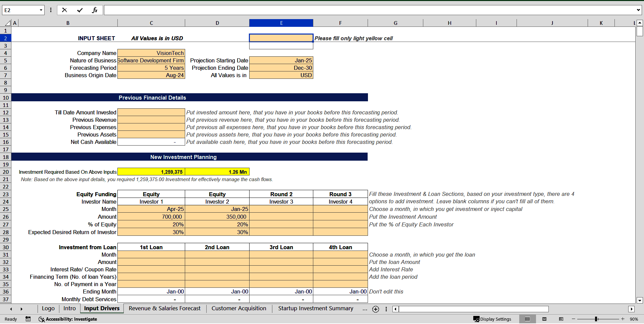Click the formula bar input area
The width and height of the screenshot is (644, 324).
coord(369,10)
